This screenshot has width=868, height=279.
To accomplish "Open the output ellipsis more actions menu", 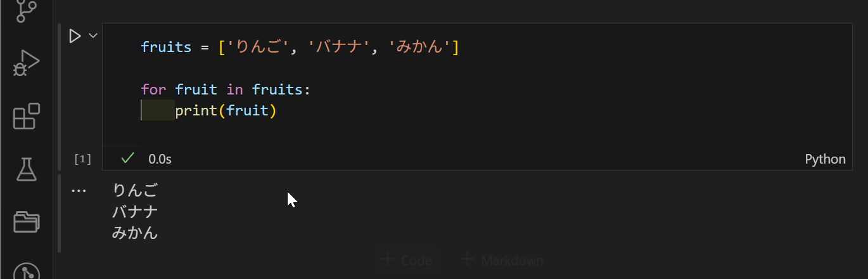I will pos(79,190).
